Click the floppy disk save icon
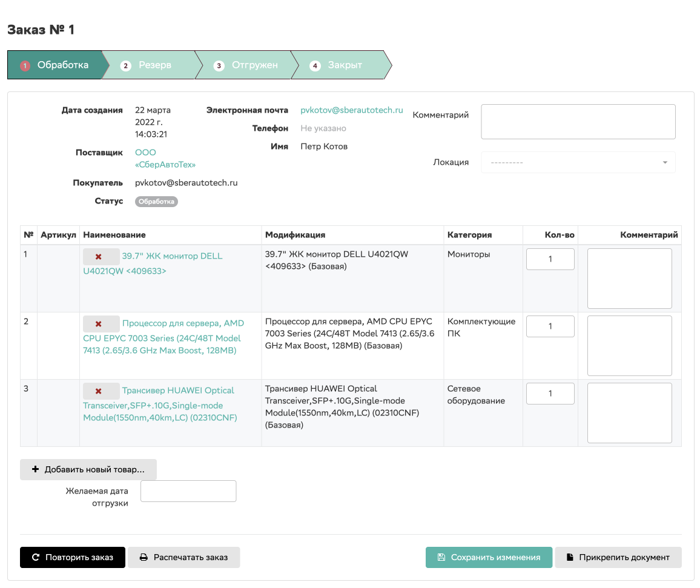700x588 pixels. (441, 557)
